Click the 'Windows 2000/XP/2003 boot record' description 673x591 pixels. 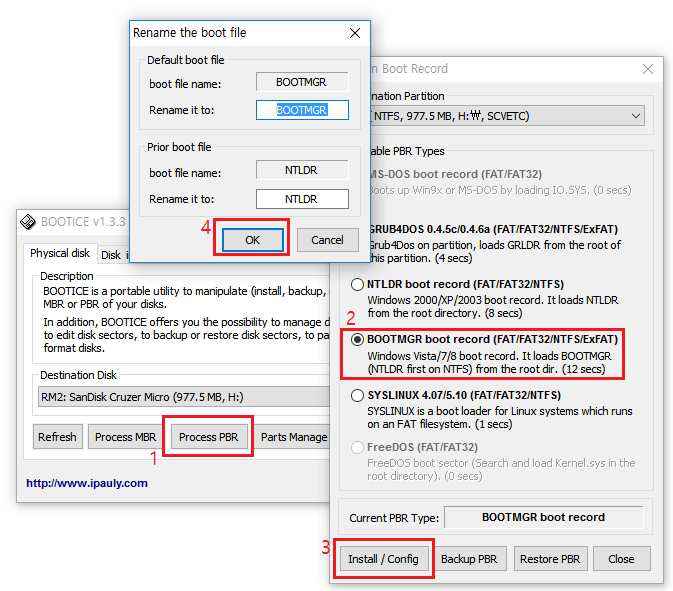(493, 306)
